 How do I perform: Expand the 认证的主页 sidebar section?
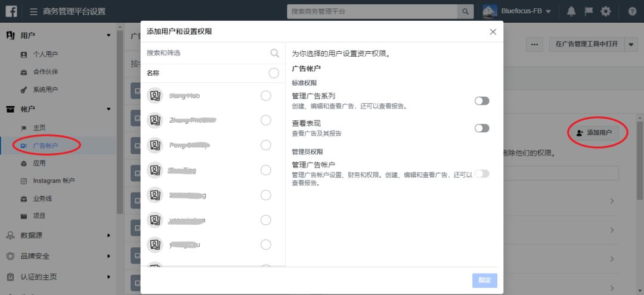pos(109,277)
